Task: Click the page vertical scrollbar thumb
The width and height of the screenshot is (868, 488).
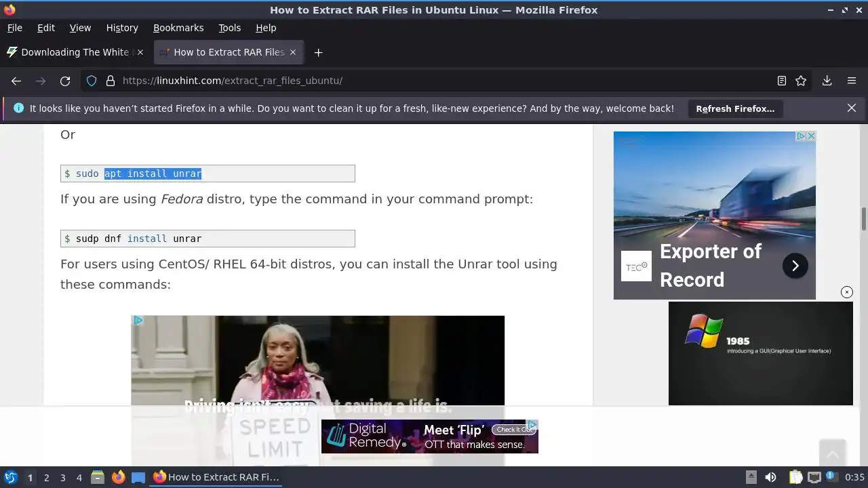Action: click(x=864, y=220)
